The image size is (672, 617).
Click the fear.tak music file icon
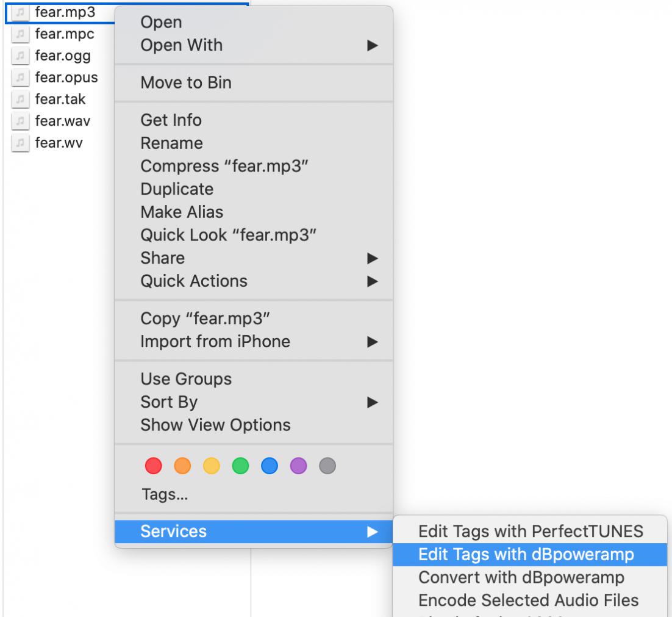21,99
